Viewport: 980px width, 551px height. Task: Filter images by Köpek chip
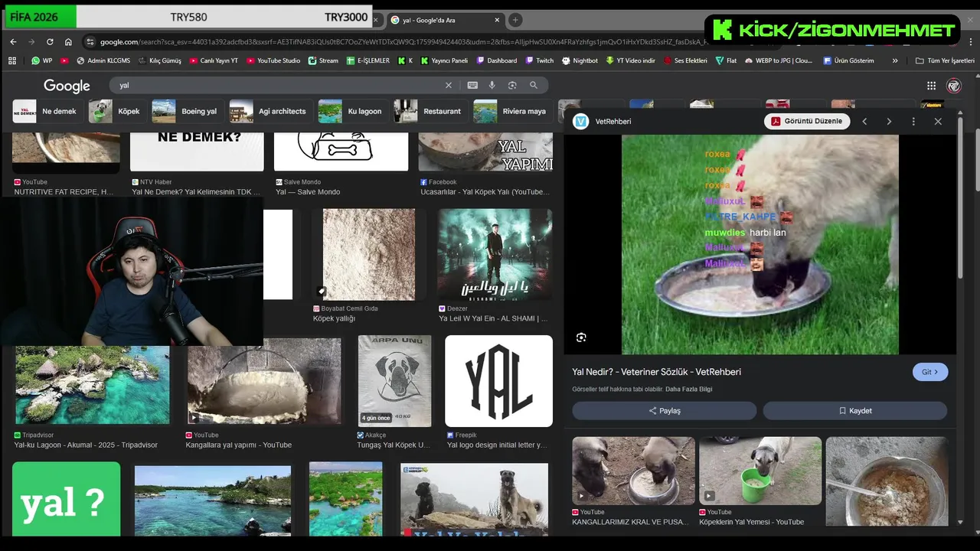point(116,111)
